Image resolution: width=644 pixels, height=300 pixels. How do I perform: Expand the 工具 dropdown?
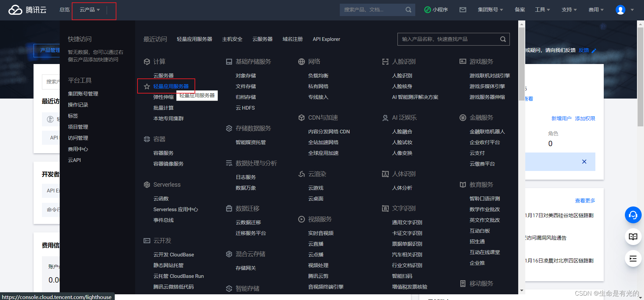point(542,10)
